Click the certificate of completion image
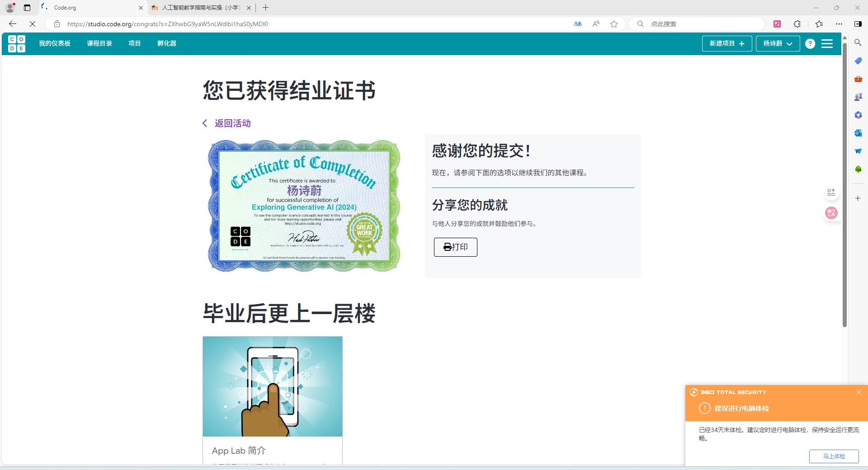The image size is (868, 470). click(x=304, y=206)
